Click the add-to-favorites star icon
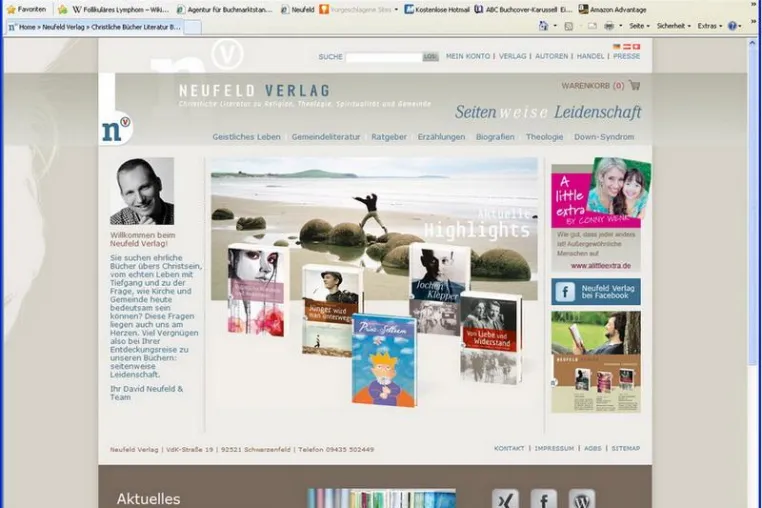The image size is (762, 508). 63,9
